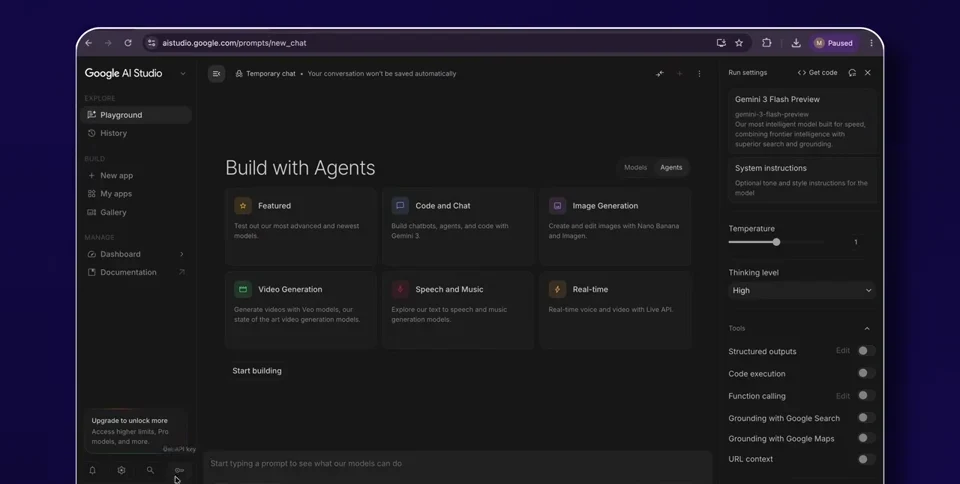Toggle the sidebar collapse icon

[216, 73]
